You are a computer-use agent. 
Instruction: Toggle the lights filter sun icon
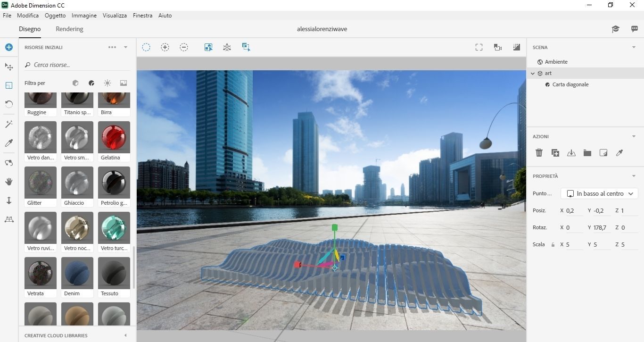coord(107,83)
